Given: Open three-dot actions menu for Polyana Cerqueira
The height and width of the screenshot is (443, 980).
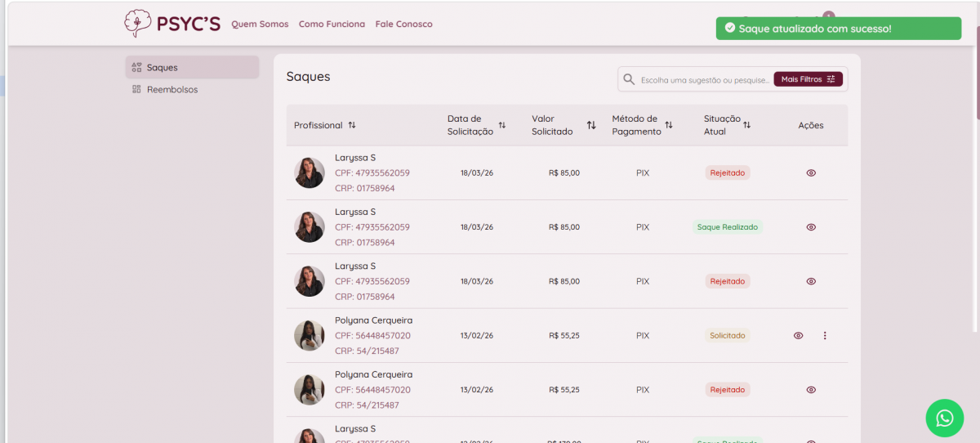Looking at the screenshot, I should pyautogui.click(x=825, y=335).
